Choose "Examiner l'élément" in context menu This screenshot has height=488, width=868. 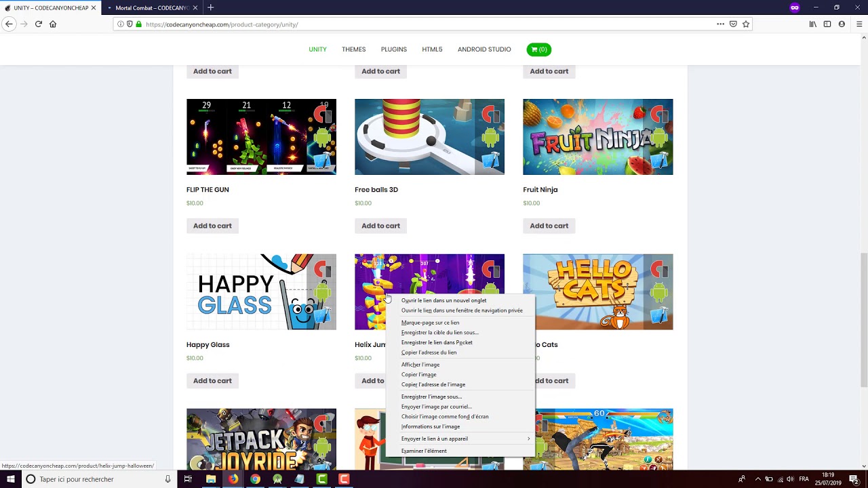click(x=460, y=451)
